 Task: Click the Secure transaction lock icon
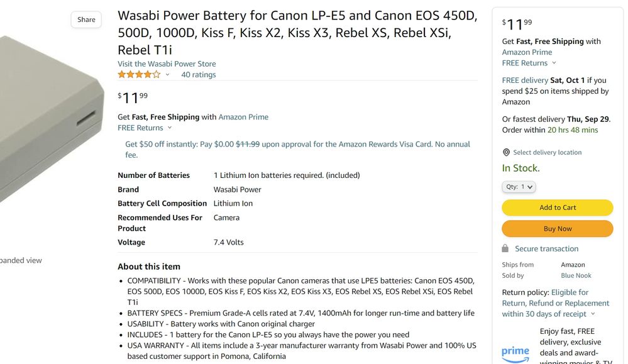click(x=505, y=248)
